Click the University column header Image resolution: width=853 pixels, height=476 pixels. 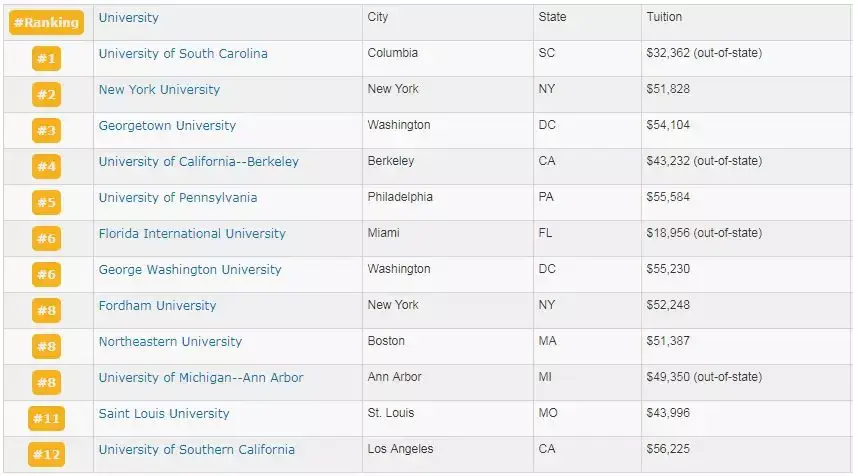tap(128, 18)
